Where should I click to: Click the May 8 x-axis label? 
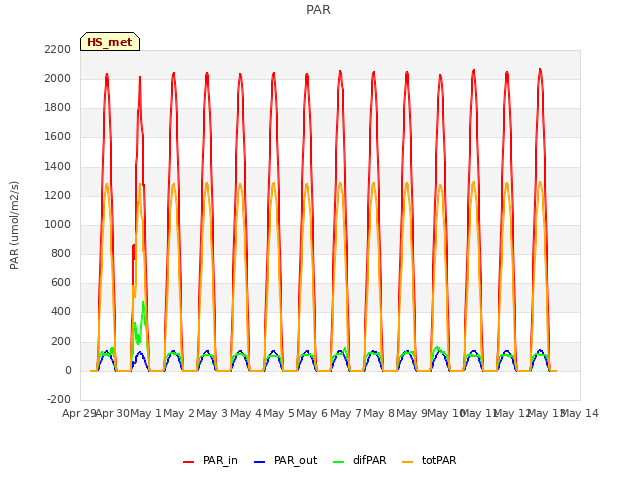point(379,413)
